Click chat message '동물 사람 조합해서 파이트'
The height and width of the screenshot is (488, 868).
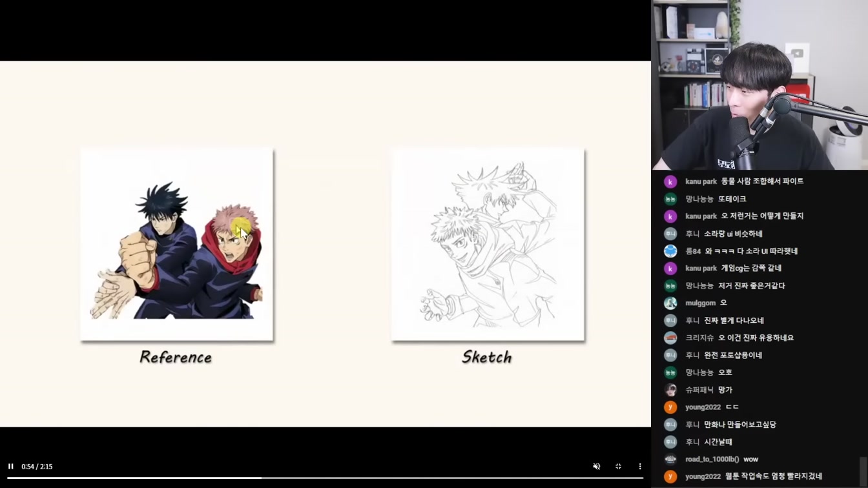click(762, 181)
